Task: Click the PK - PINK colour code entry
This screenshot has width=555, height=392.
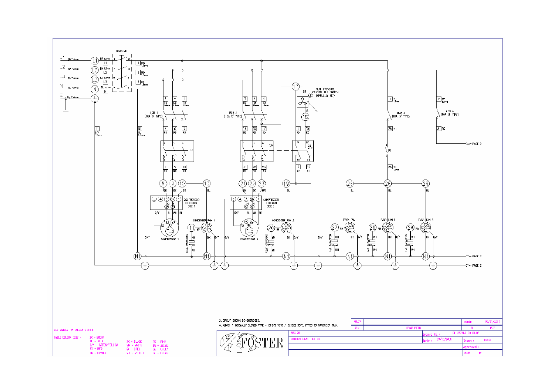Action: point(160,341)
